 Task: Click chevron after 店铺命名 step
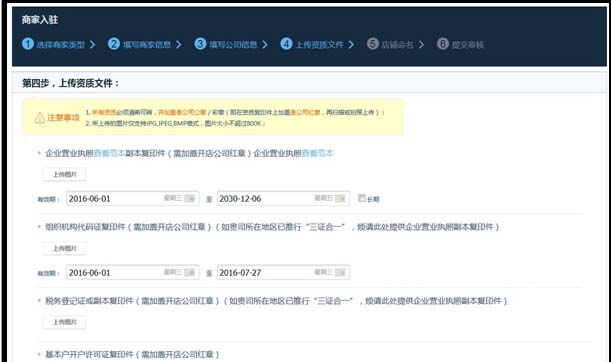pos(421,44)
